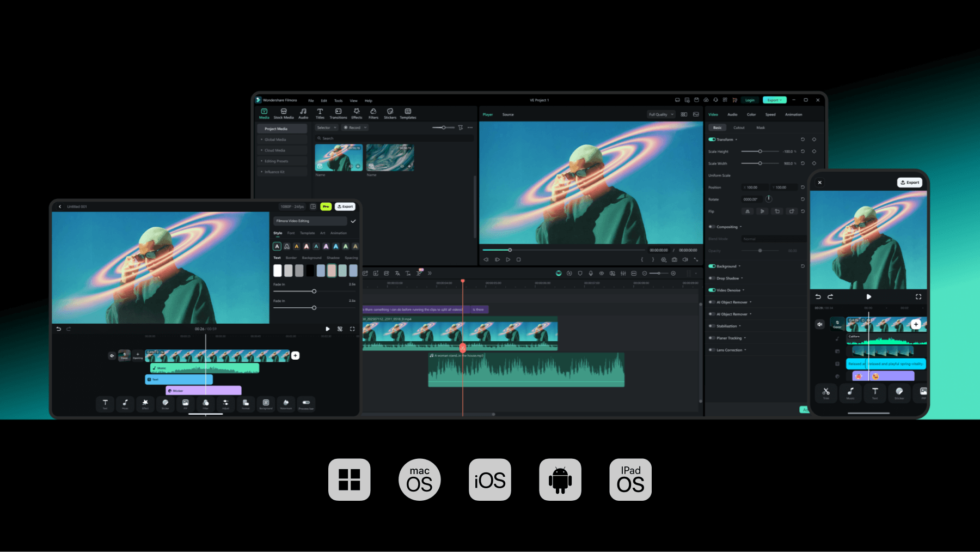Click the macOS platform icon
The height and width of the screenshot is (552, 980).
(420, 480)
